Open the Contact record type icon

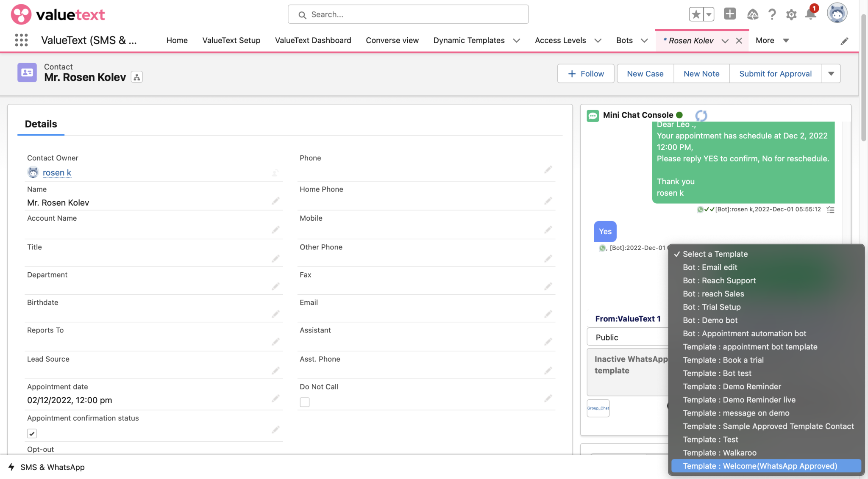click(x=27, y=72)
